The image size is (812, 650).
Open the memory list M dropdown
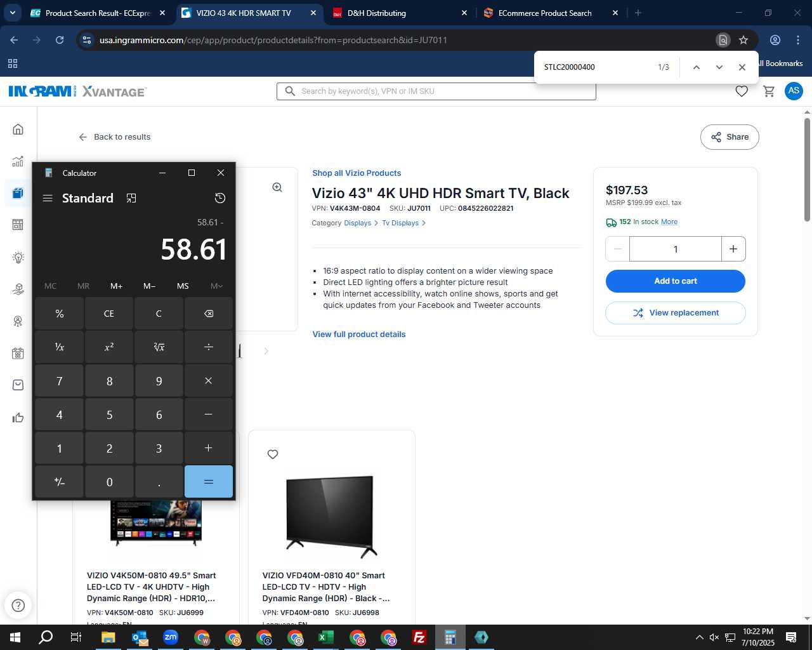(216, 286)
